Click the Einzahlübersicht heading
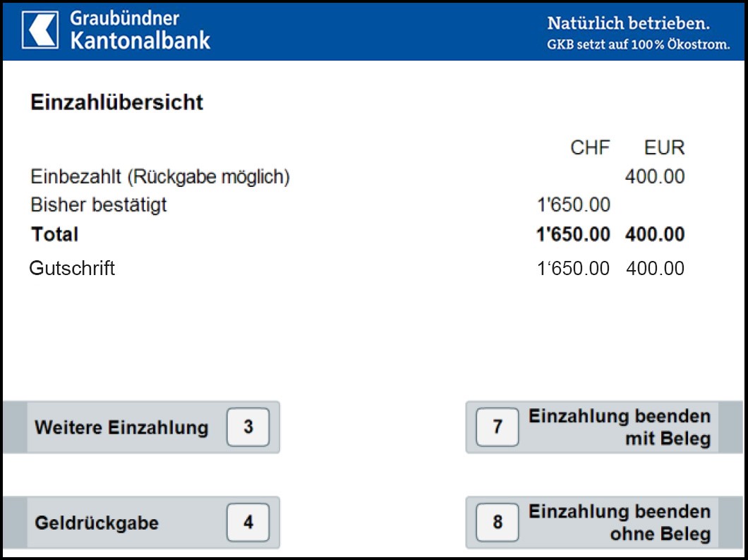 117,102
